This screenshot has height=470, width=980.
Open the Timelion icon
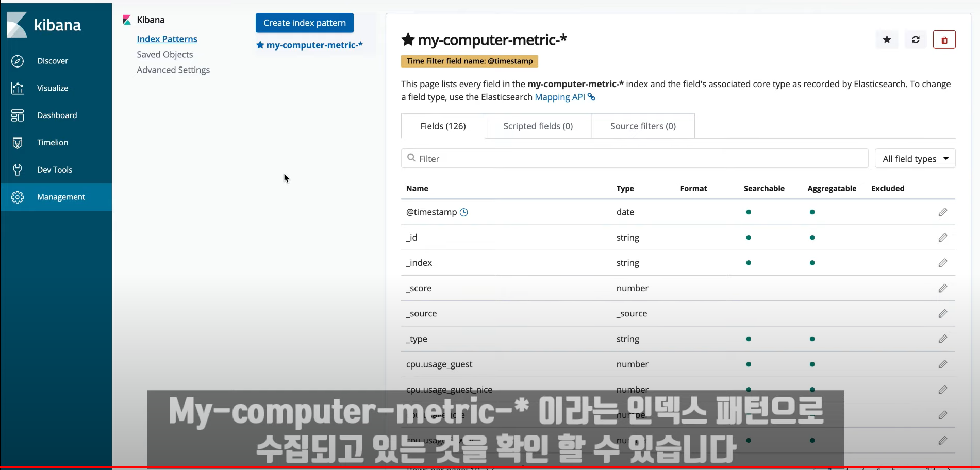[18, 143]
